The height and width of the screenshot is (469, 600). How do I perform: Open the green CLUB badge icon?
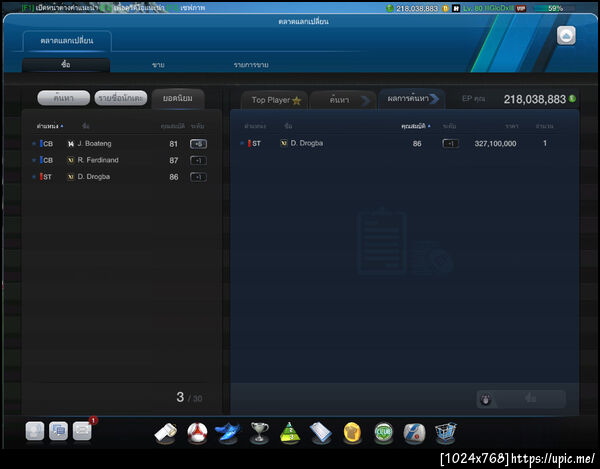click(x=383, y=433)
